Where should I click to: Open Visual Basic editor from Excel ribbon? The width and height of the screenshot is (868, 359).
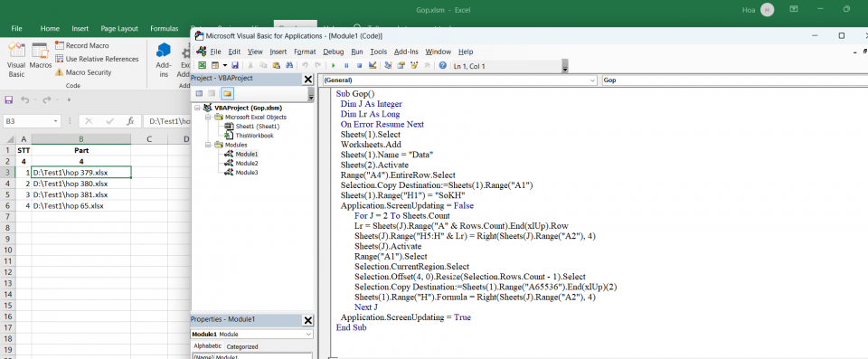[16, 60]
